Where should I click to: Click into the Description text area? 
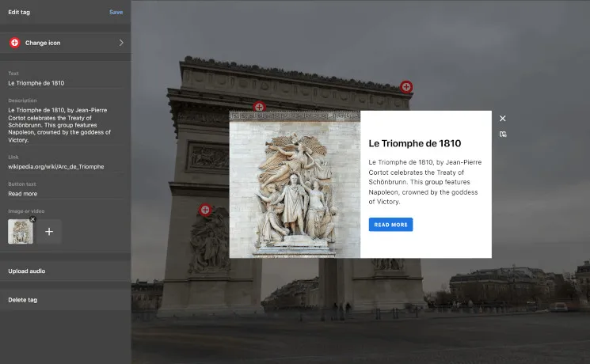[x=63, y=125]
